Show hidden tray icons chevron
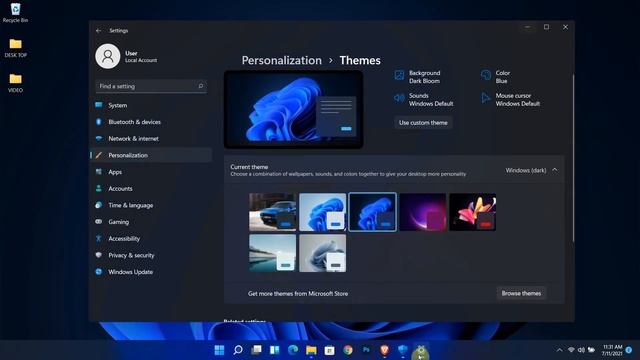Screen dimensions: 640x360 pos(559,350)
